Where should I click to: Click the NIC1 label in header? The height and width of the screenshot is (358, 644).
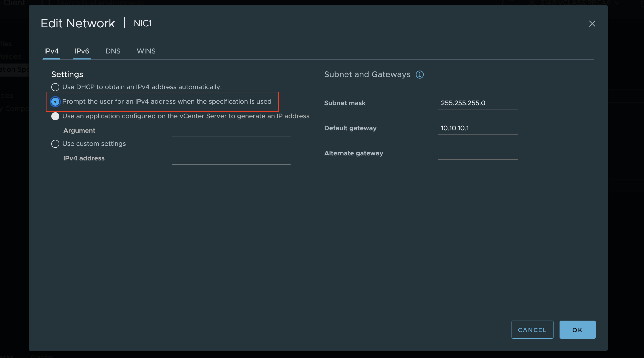point(143,23)
